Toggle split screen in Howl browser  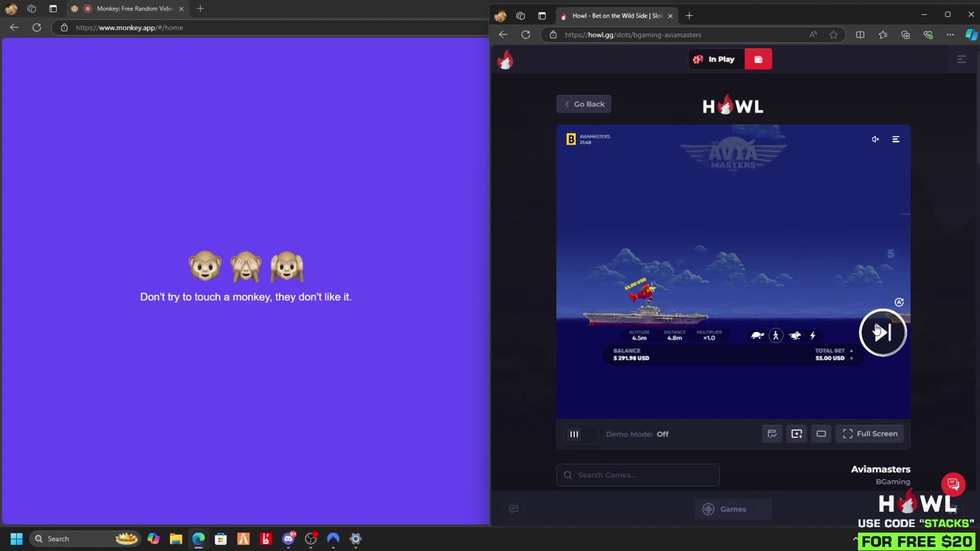pos(860,34)
